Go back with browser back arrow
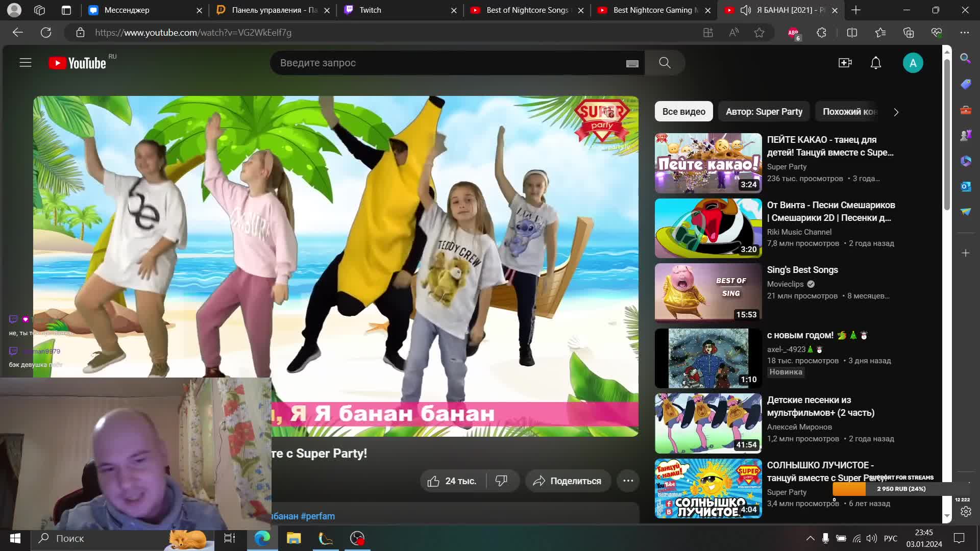This screenshot has width=980, height=551. pos(18,32)
